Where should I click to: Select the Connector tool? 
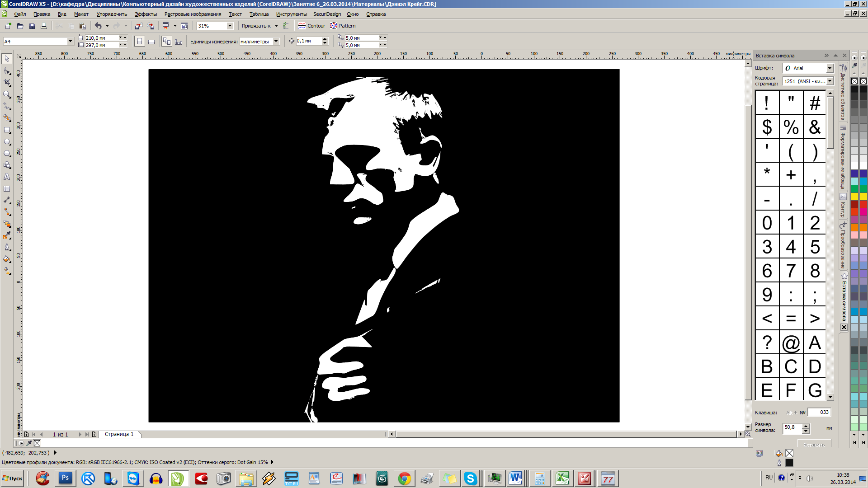pos(7,212)
